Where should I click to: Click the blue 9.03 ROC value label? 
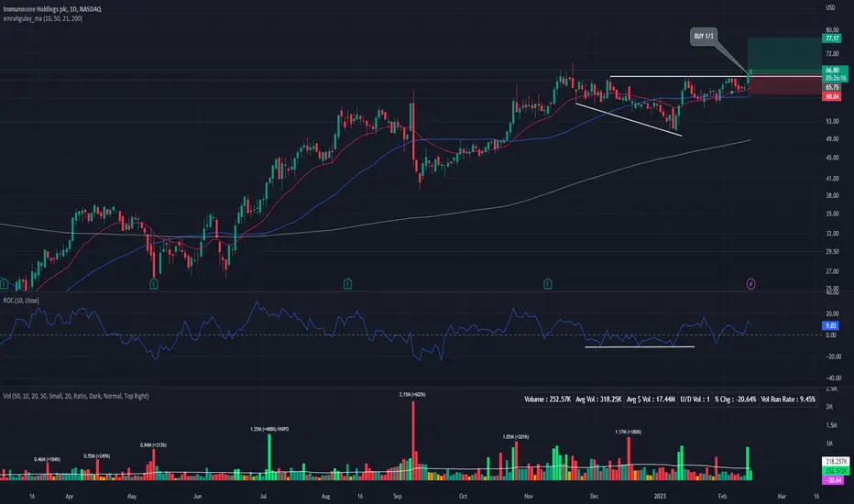coord(830,326)
